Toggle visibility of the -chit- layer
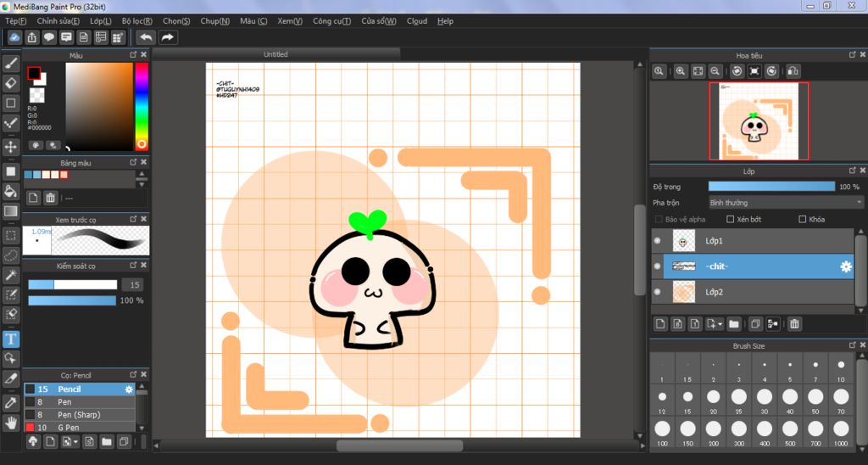This screenshot has height=465, width=868. point(657,266)
